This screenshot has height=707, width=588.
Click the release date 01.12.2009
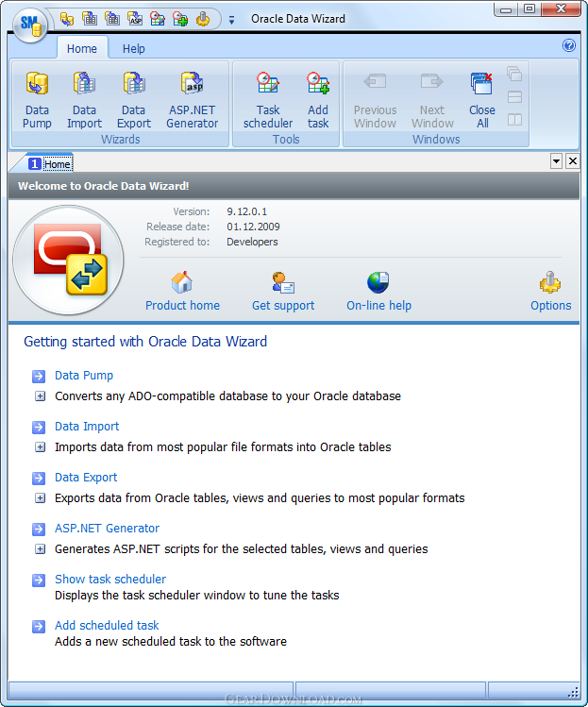click(253, 227)
